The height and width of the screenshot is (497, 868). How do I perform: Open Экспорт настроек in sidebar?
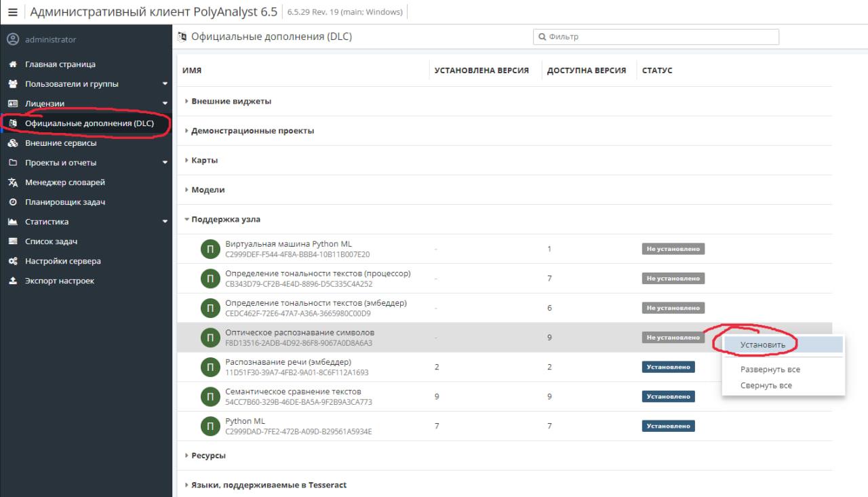pos(60,281)
